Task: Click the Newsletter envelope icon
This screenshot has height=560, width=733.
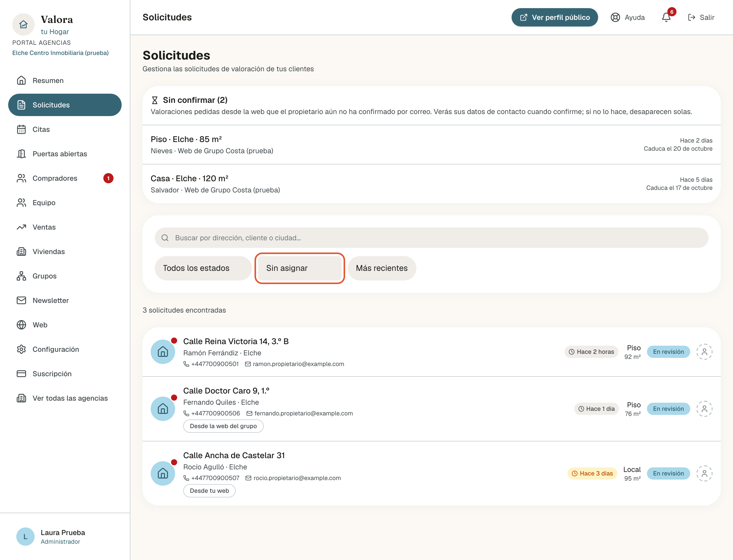Action: [x=21, y=300]
